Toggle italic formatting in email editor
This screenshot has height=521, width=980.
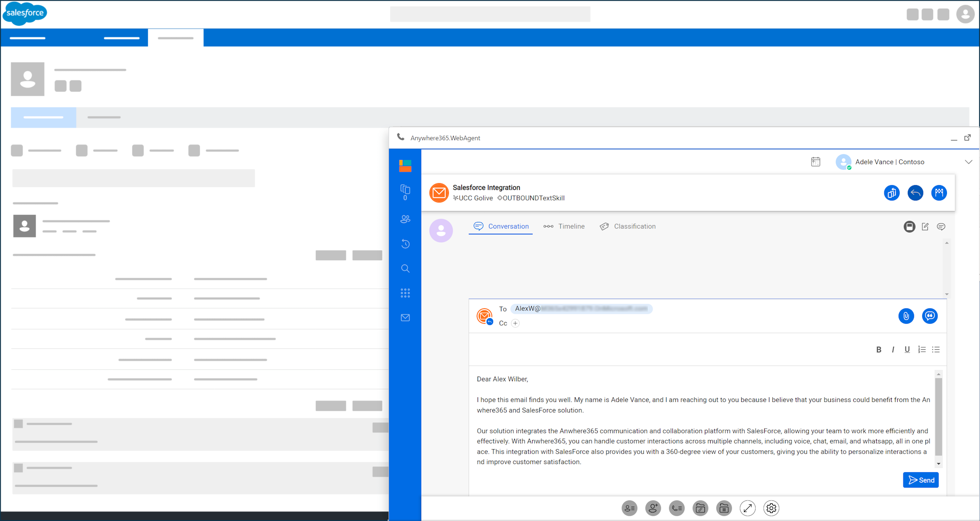coord(893,350)
